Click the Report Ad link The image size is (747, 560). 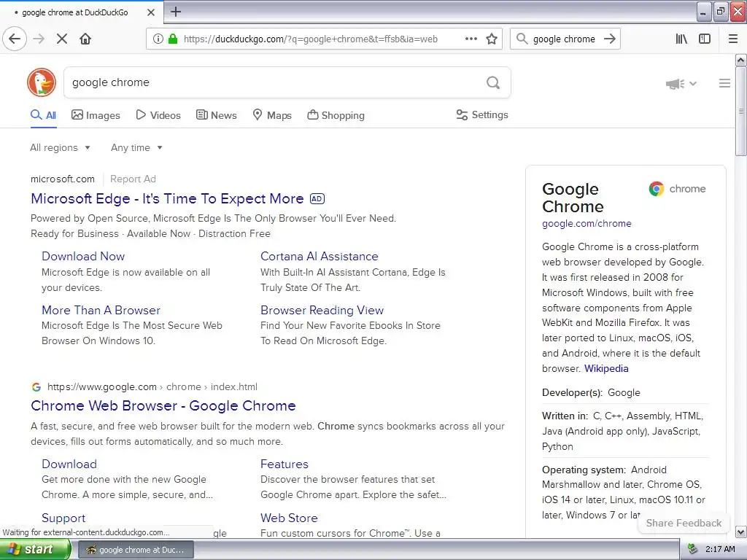133,179
